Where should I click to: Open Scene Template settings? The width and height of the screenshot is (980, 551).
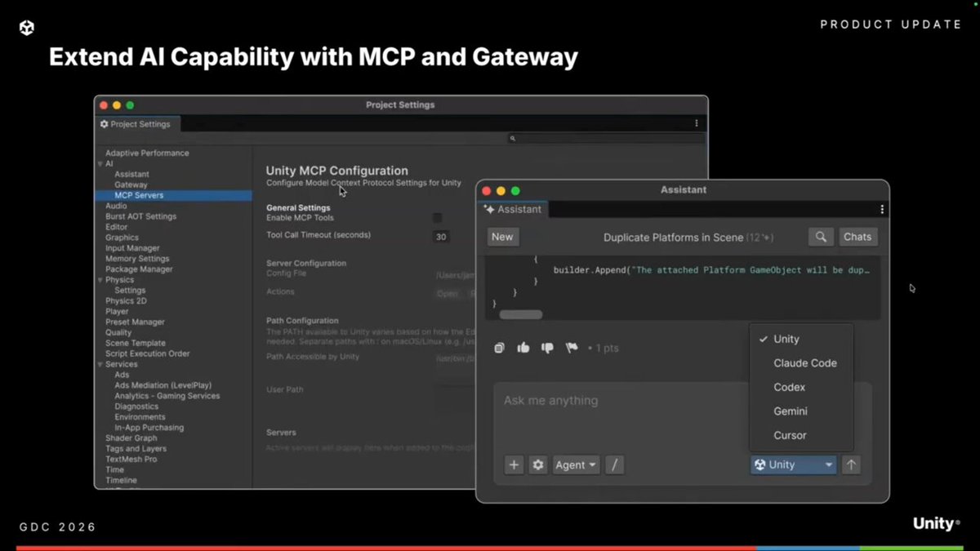tap(136, 343)
